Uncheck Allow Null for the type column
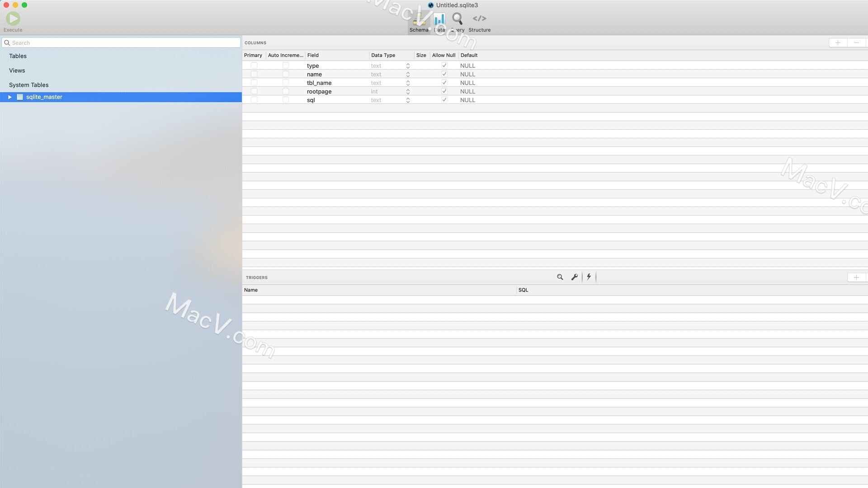 pyautogui.click(x=444, y=65)
